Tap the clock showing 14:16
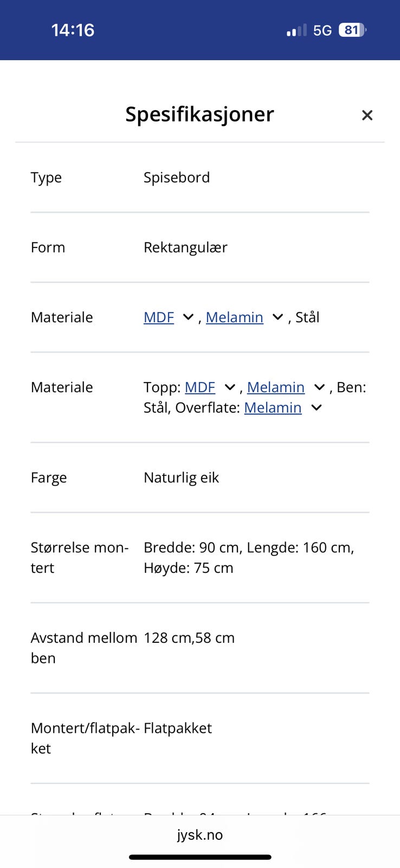The image size is (400, 868). [x=73, y=30]
